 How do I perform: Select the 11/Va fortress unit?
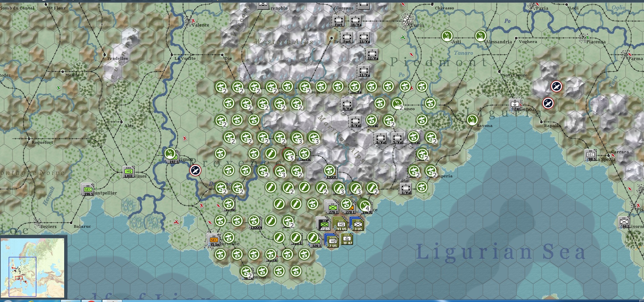tap(364, 71)
